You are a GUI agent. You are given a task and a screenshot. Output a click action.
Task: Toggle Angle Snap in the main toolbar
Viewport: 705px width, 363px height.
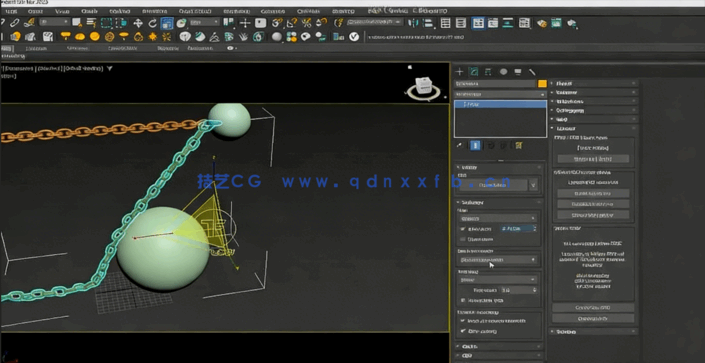(x=292, y=22)
